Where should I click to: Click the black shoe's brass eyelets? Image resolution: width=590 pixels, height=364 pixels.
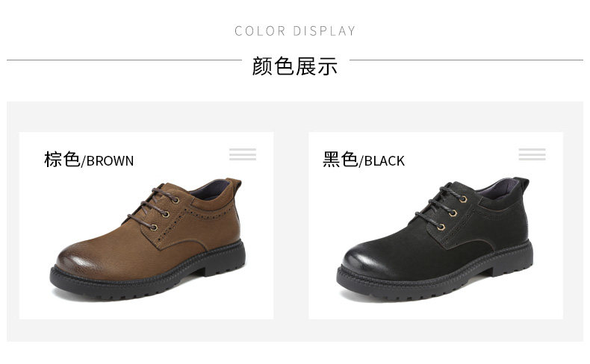click(x=453, y=213)
